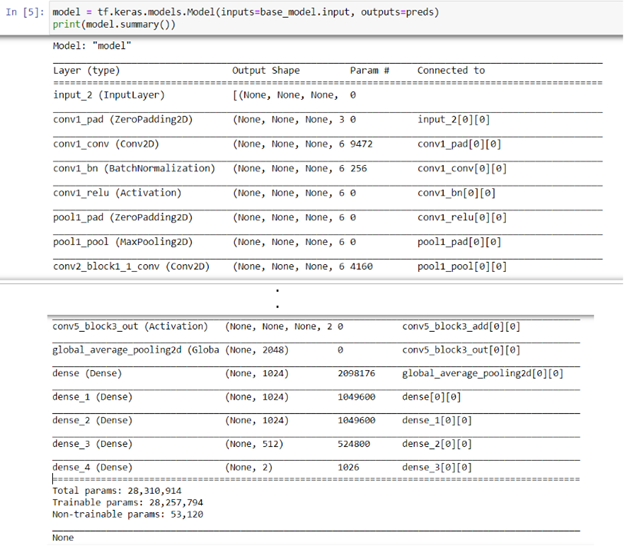
Task: Select the conv1_pad (ZeroPadding2D) layer name
Action: pyautogui.click(x=123, y=120)
